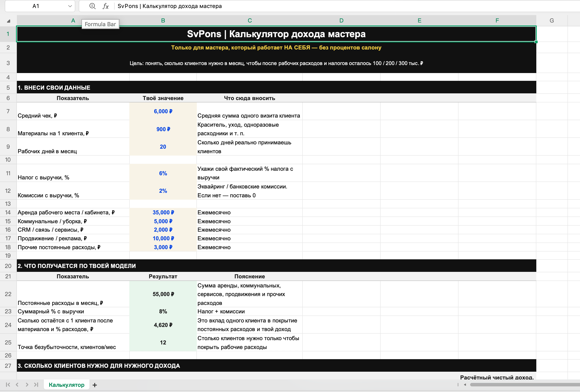
Task: Select the Калькулятор sheet tab
Action: pyautogui.click(x=67, y=385)
